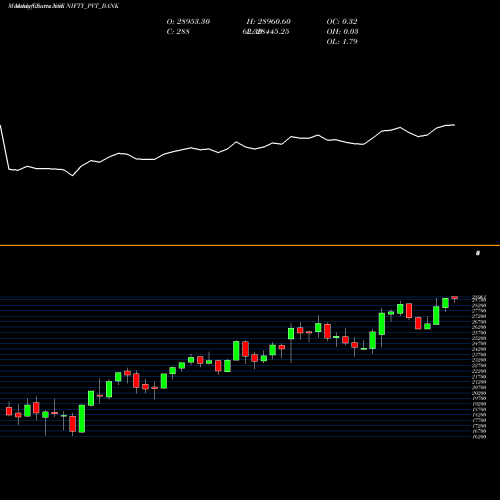This screenshot has width=500, height=500.
Task: Click the OL: 1.79 reading
Action: click(342, 41)
